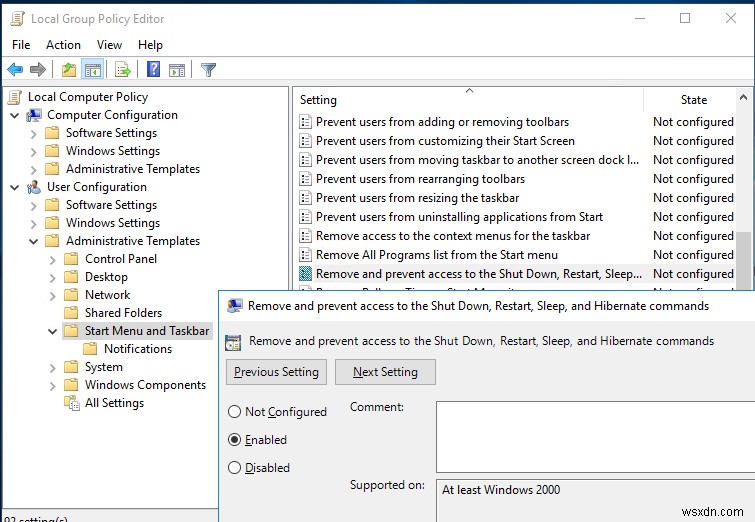The image size is (755, 522).
Task: Select Windows Settings under User Configuration
Action: pos(113,223)
